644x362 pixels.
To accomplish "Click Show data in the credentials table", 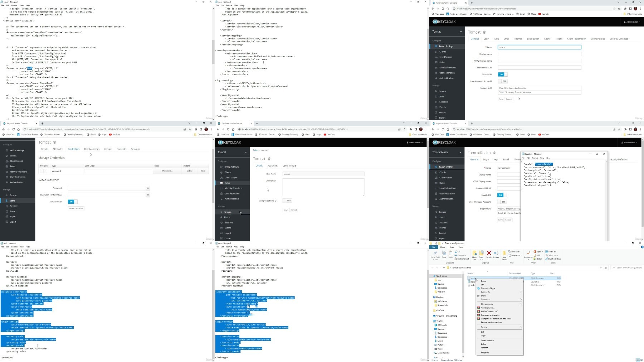I will tap(167, 171).
